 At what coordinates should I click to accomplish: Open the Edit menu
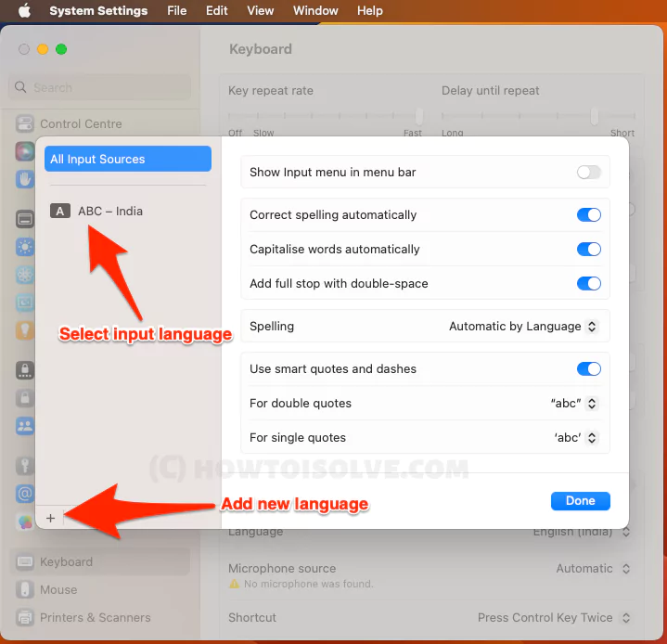coord(216,10)
